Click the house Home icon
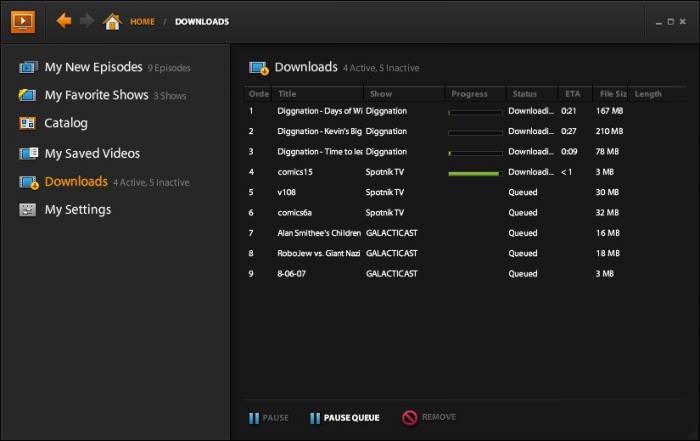The height and width of the screenshot is (441, 700). coord(112,21)
